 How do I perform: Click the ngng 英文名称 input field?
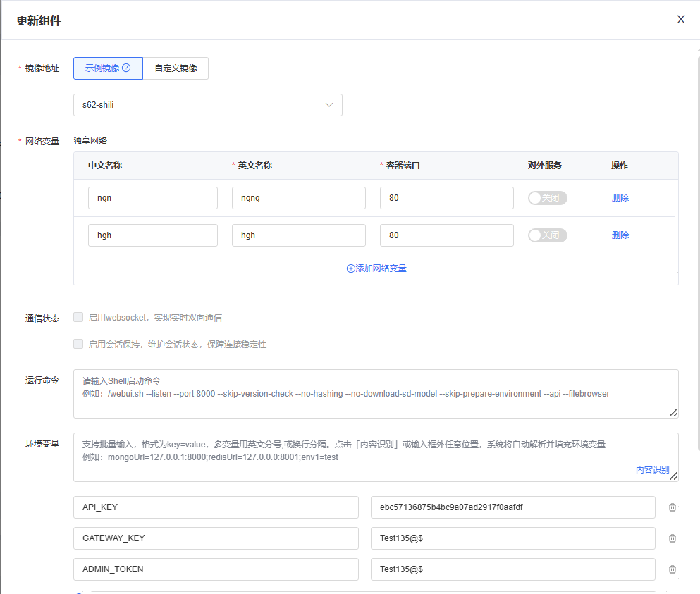[x=298, y=198]
